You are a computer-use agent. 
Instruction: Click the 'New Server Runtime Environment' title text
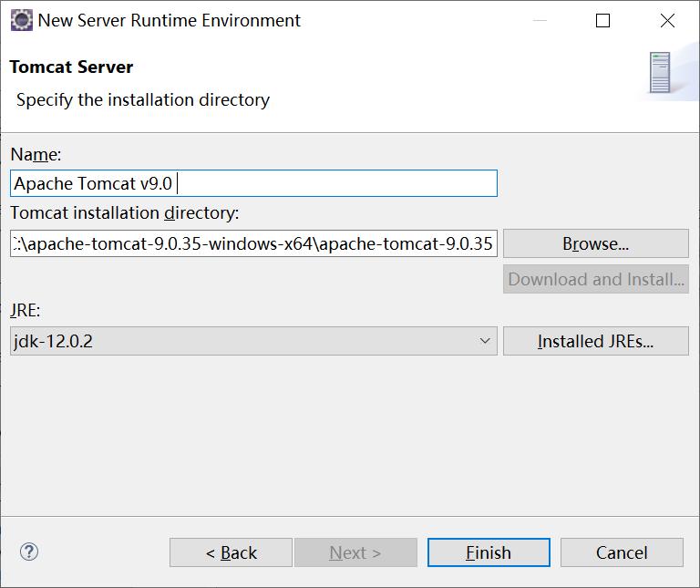coord(170,21)
